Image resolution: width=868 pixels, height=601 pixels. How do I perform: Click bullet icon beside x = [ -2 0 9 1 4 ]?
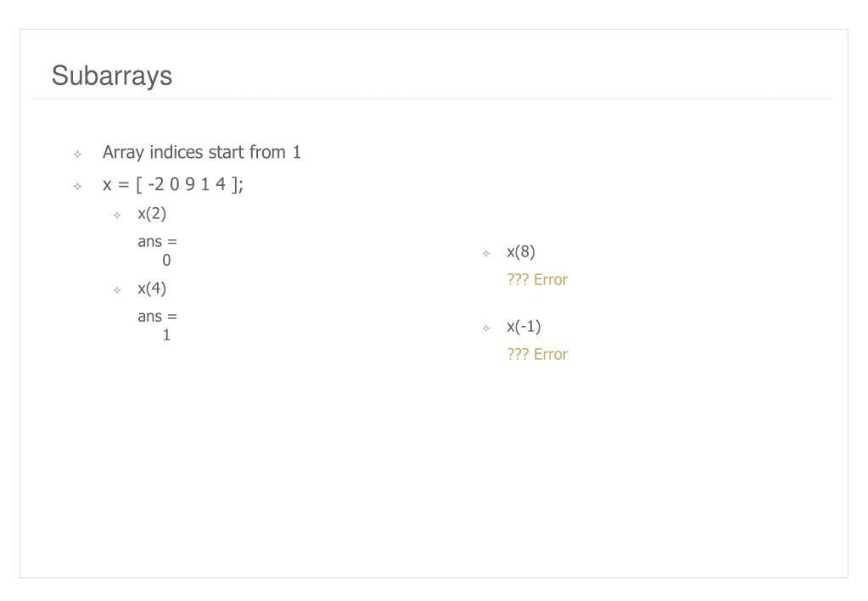(x=77, y=187)
